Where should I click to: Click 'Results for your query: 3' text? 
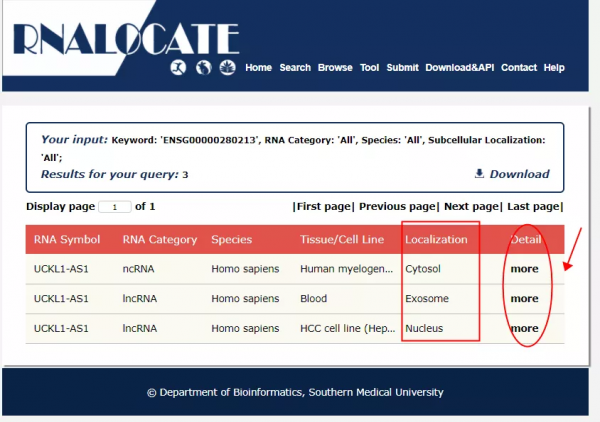coord(114,174)
